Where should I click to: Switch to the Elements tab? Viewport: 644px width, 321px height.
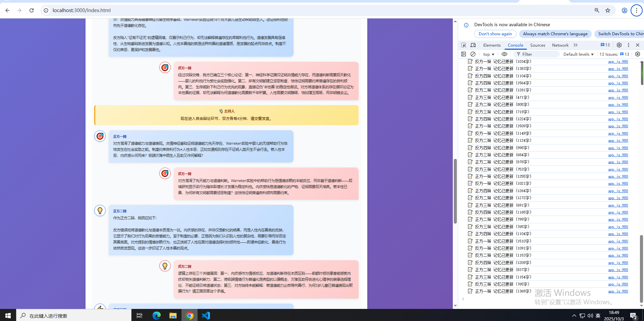pyautogui.click(x=492, y=45)
